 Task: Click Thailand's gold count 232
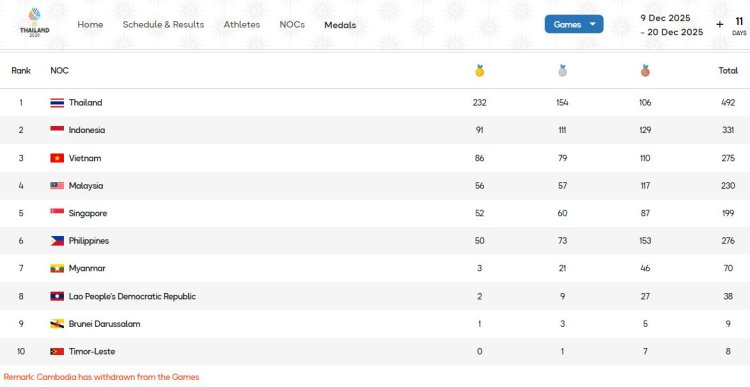pos(480,102)
